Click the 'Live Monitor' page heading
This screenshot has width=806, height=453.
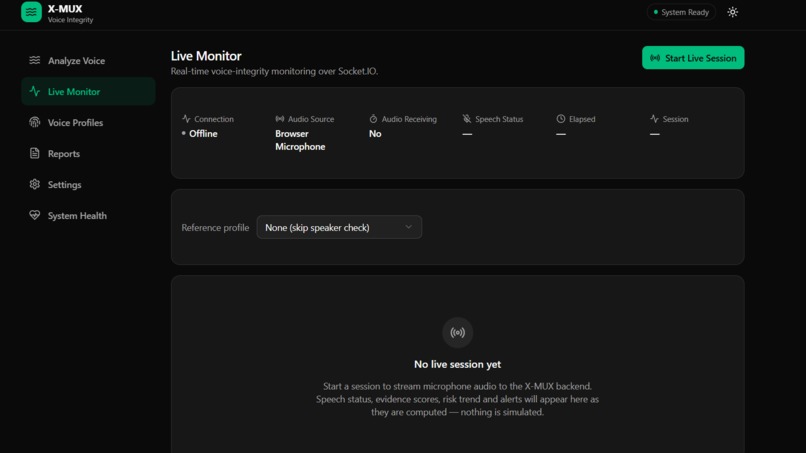coord(206,56)
